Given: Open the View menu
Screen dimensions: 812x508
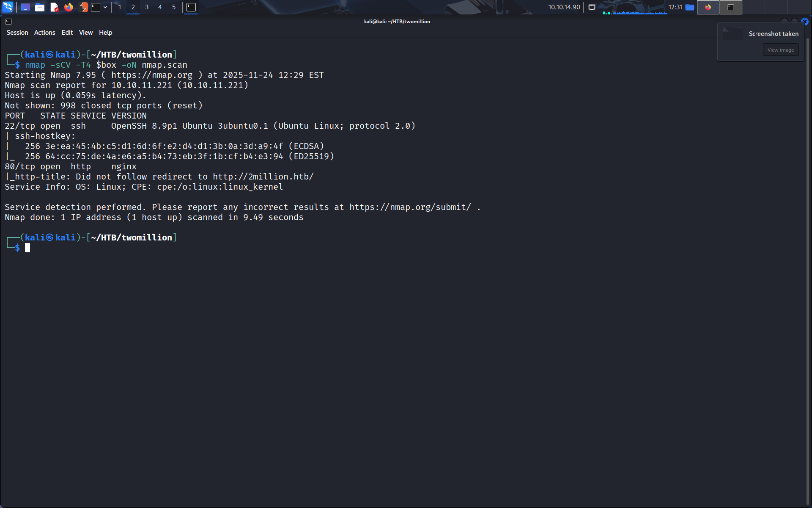Looking at the screenshot, I should click(85, 33).
